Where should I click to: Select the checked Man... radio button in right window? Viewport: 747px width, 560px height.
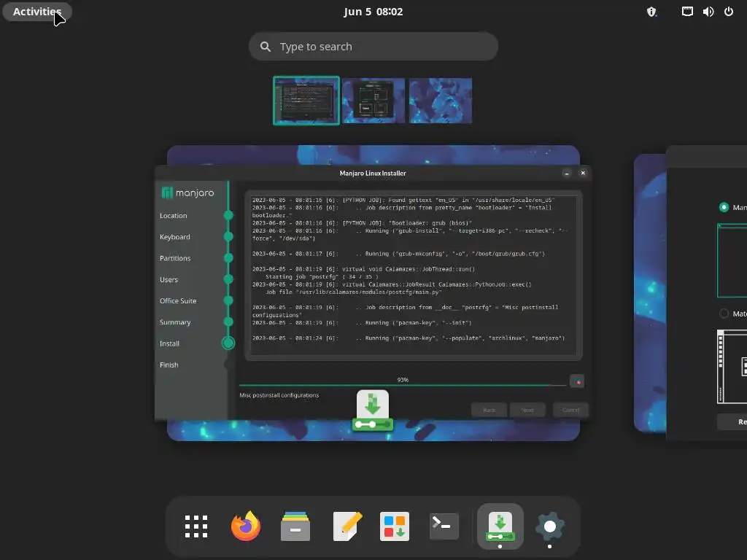[x=724, y=207]
